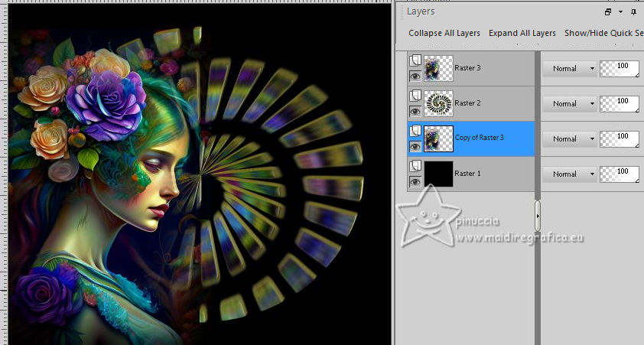
Task: Click Raster 1 layer type icon
Action: coord(415,166)
